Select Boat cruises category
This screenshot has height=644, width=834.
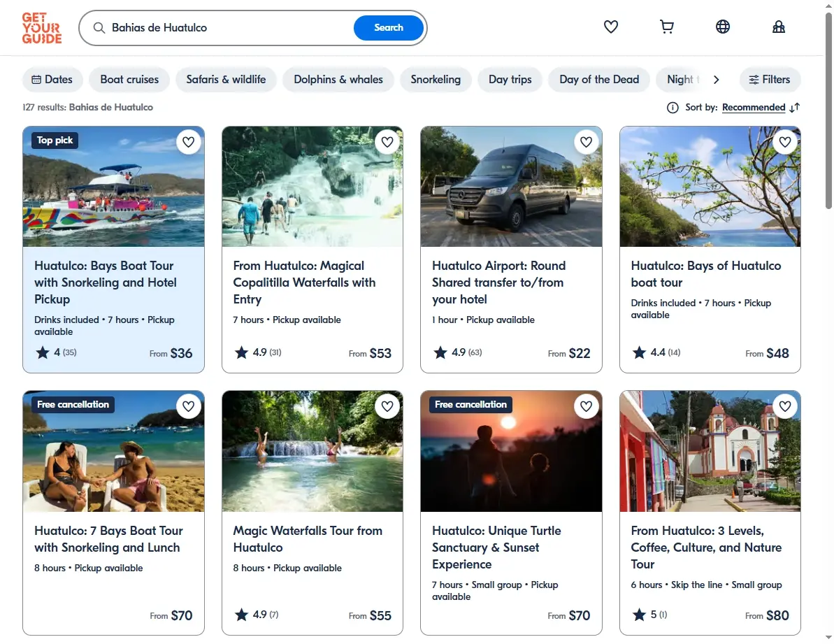[129, 79]
